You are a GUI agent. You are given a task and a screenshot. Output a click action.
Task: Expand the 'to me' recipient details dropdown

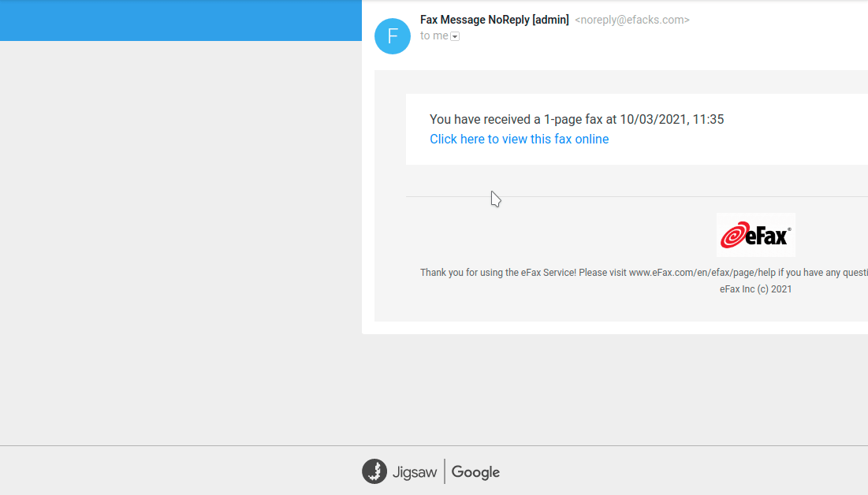coord(455,36)
